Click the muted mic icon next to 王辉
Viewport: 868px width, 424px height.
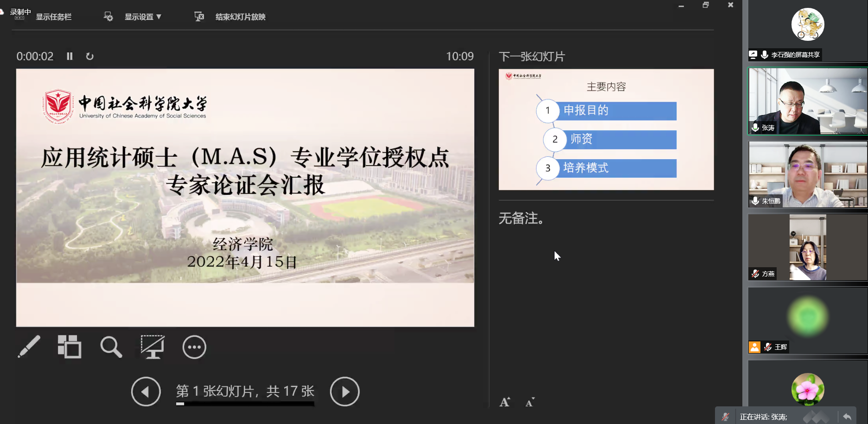(x=768, y=347)
